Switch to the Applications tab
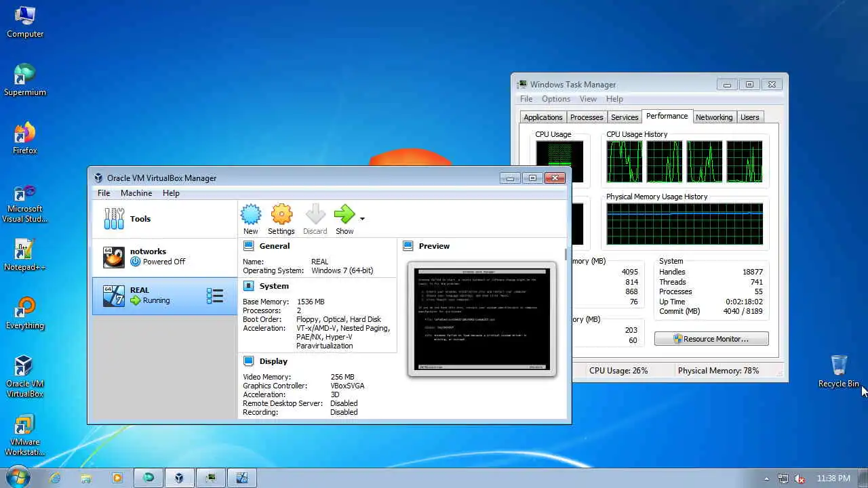 [543, 117]
